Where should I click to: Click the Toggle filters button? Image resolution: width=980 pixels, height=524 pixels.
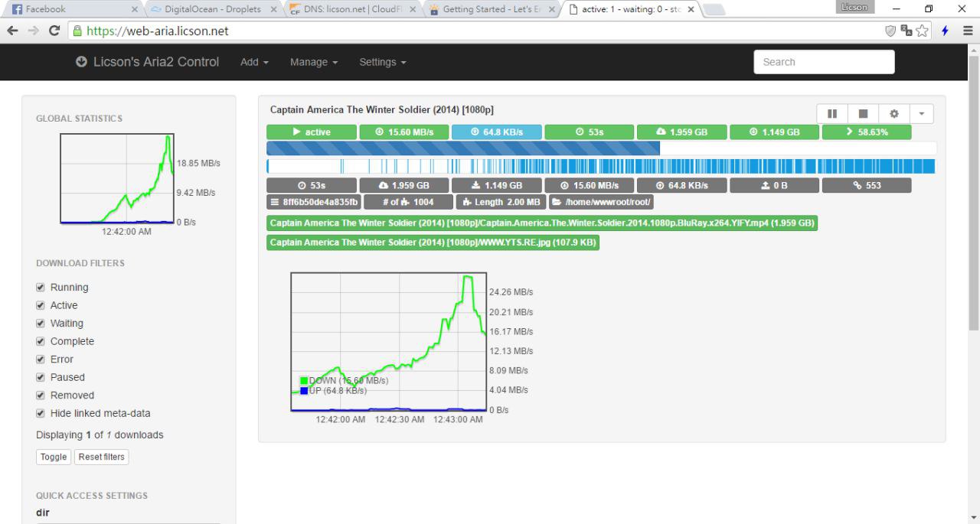tap(54, 457)
